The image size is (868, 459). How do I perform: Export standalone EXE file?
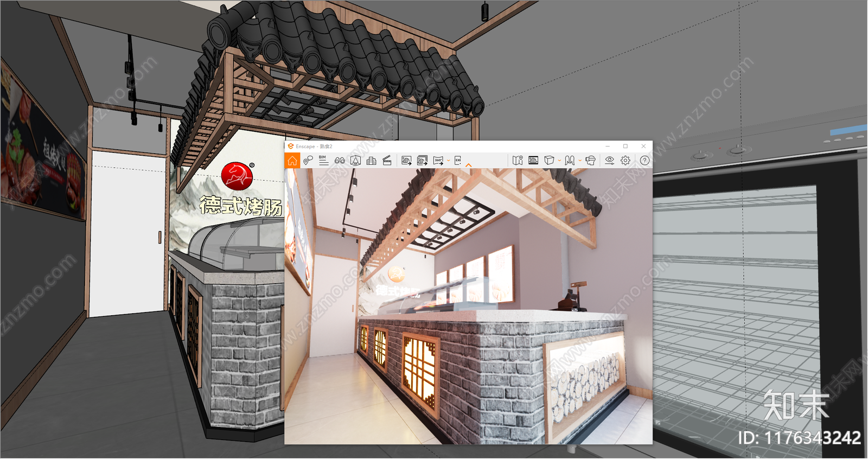458,160
